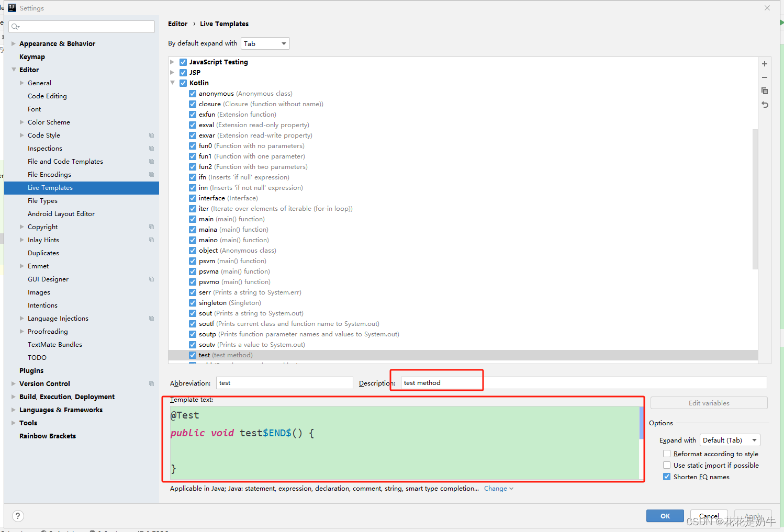Click the restore deleted defaults undo icon
The height and width of the screenshot is (532, 784).
point(765,105)
